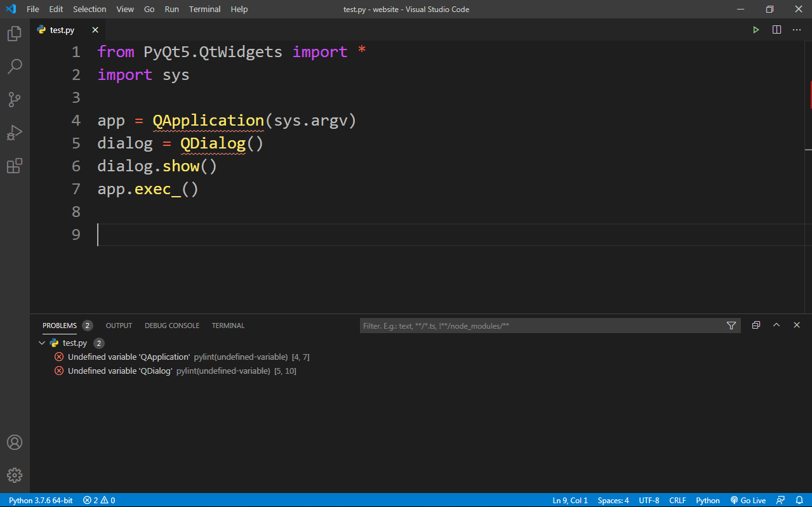The image size is (812, 507).
Task: Click the filter funnel icon in Problems
Action: pyautogui.click(x=731, y=326)
